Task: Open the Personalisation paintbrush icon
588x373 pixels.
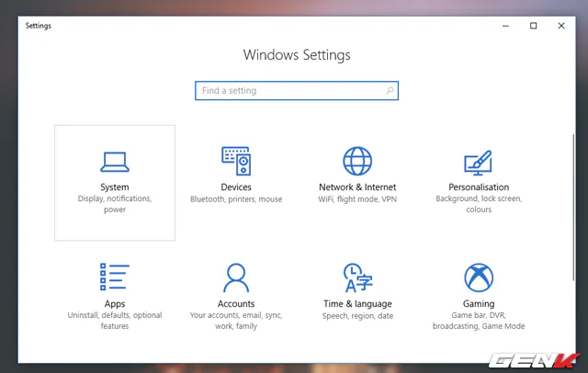Action: tap(479, 163)
